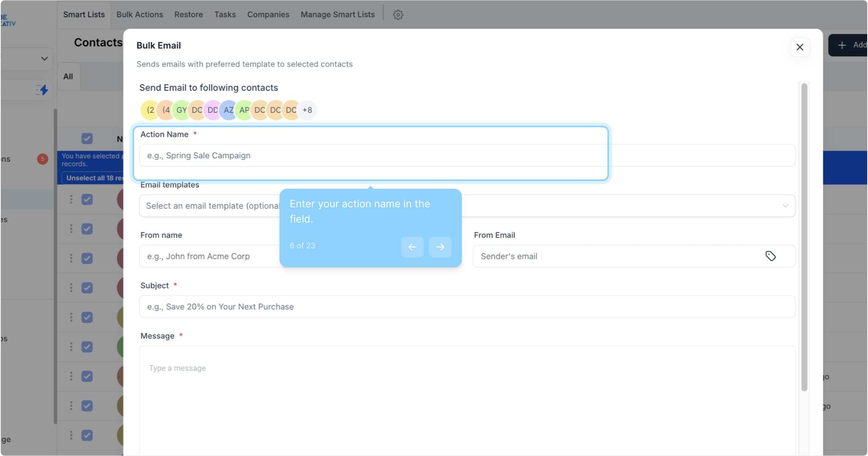Go back to previous tour step arrow
868x456 pixels.
[412, 247]
